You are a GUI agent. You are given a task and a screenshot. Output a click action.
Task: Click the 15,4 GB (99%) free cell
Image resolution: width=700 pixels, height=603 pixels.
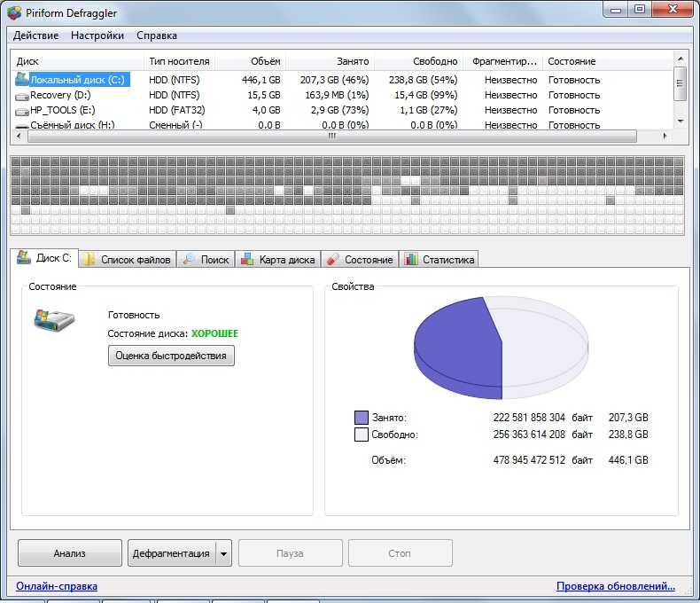(426, 95)
